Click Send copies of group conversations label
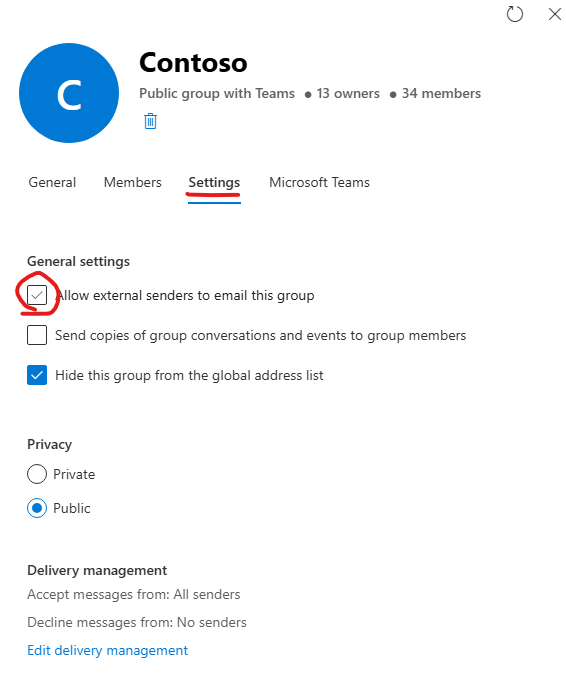 point(260,335)
